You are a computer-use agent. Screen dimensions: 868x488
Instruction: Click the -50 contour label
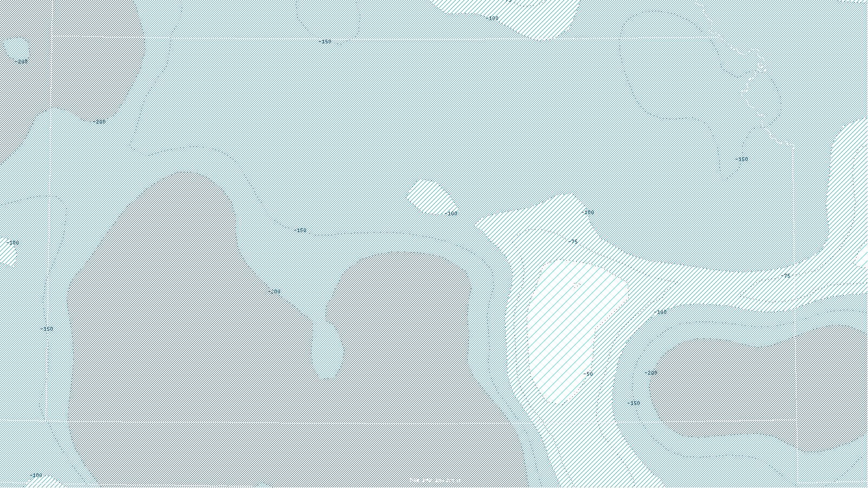[588, 374]
